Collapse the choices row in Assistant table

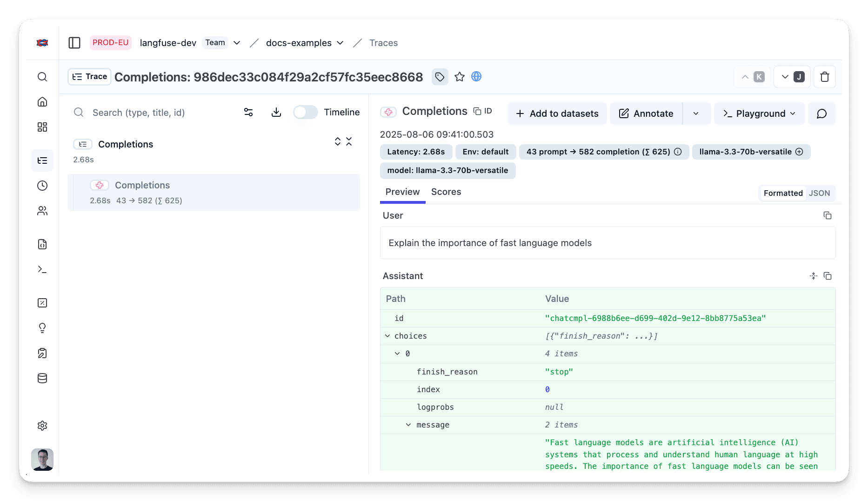(x=387, y=336)
